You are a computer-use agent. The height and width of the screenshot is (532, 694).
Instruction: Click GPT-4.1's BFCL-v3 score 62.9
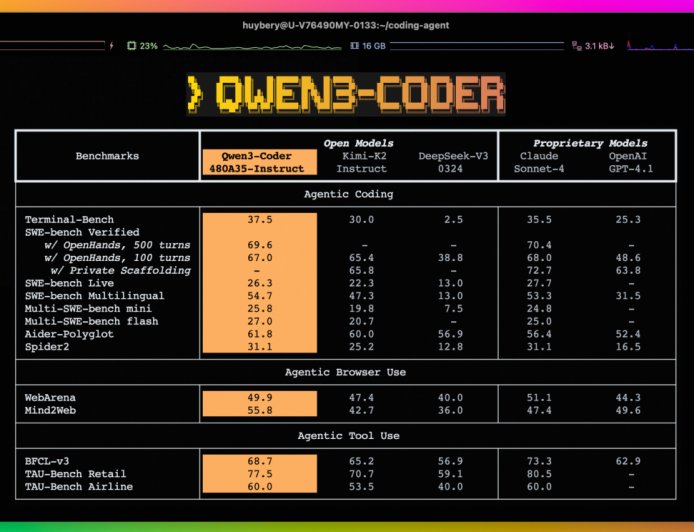click(x=628, y=461)
